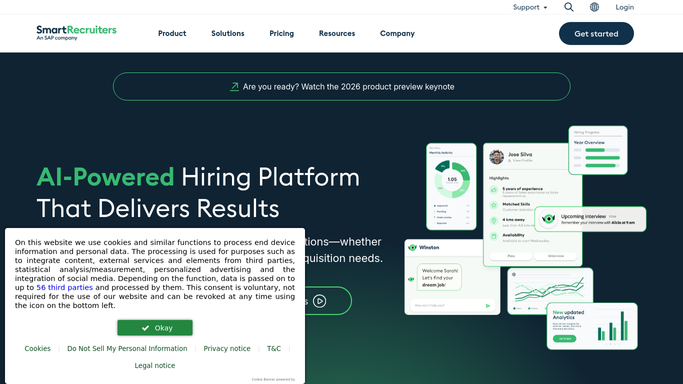Viewport: 683px width, 384px height.
Task: Accept cookies with the Okay button
Action: pos(155,328)
